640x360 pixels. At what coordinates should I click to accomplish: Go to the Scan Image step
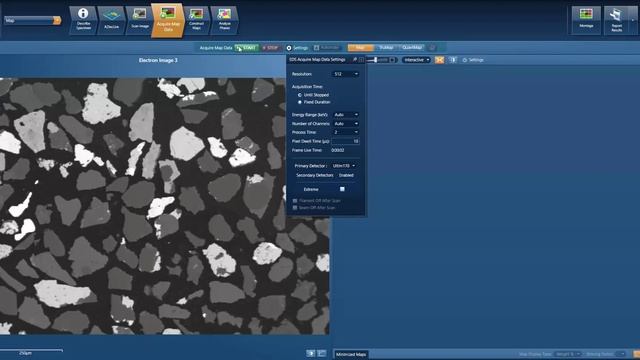tap(140, 20)
